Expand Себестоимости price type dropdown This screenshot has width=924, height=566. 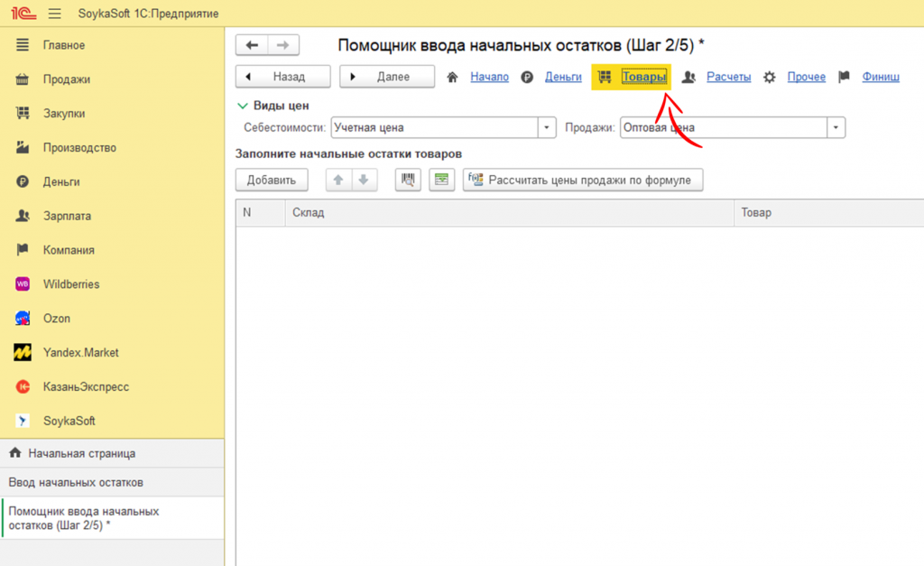point(547,128)
